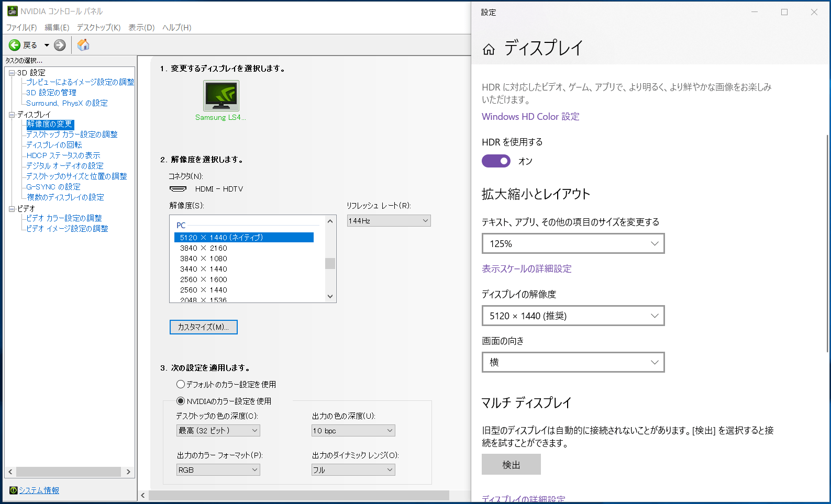
Task: Open デスクトップのサイズと位置の調整
Action: [76, 176]
